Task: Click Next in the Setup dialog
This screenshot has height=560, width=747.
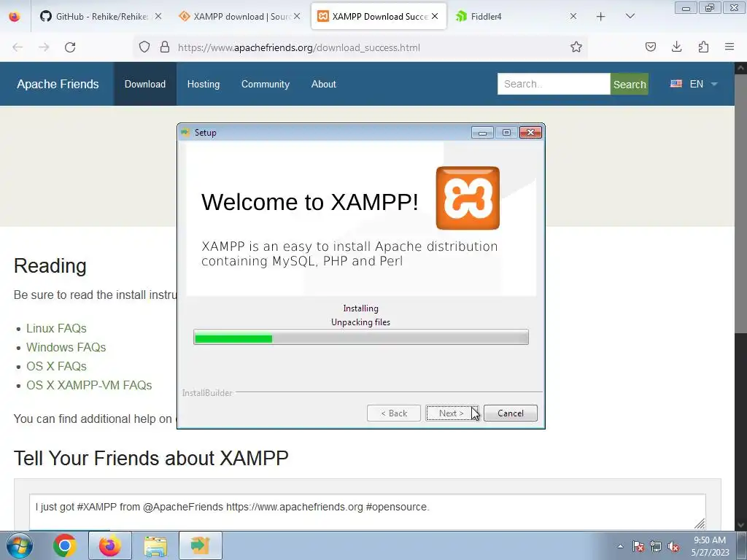Action: coord(452,413)
